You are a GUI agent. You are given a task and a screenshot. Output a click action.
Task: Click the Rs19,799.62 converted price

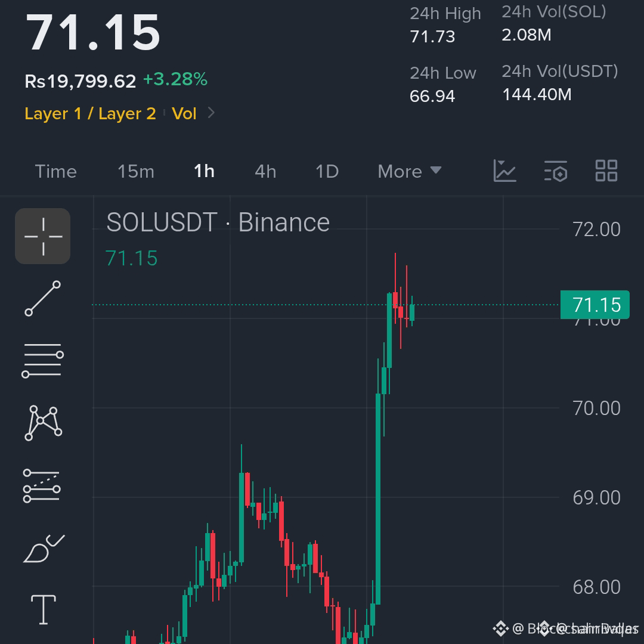tap(80, 81)
